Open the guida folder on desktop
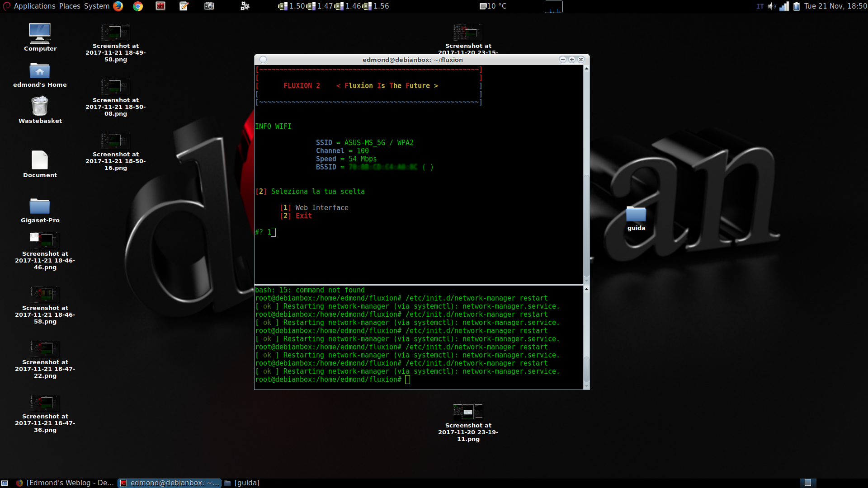The width and height of the screenshot is (868, 488). tap(636, 214)
